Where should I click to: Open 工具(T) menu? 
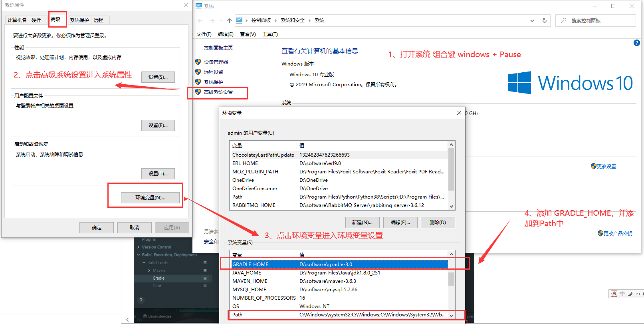pos(270,34)
